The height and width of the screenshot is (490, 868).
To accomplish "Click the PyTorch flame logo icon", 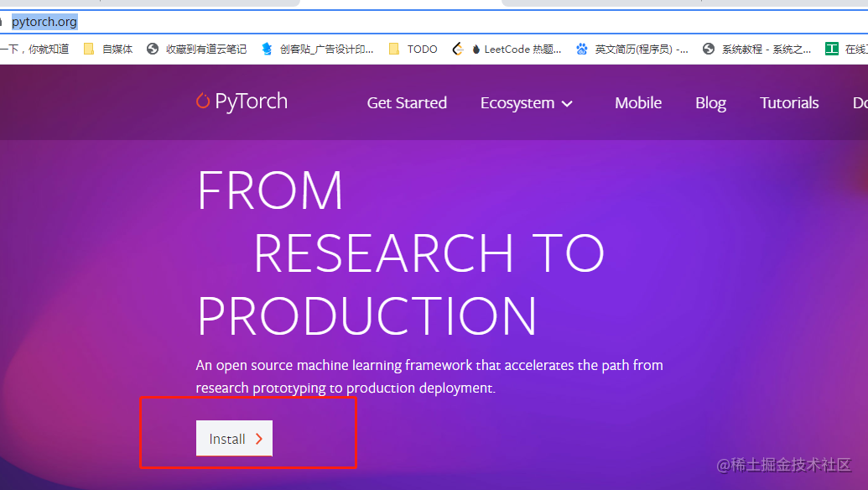I will [x=203, y=100].
